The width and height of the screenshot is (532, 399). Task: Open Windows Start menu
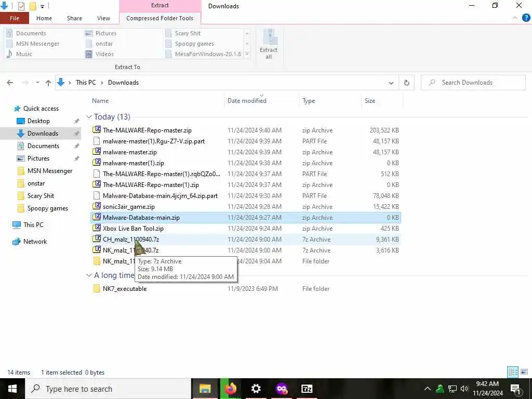12,389
